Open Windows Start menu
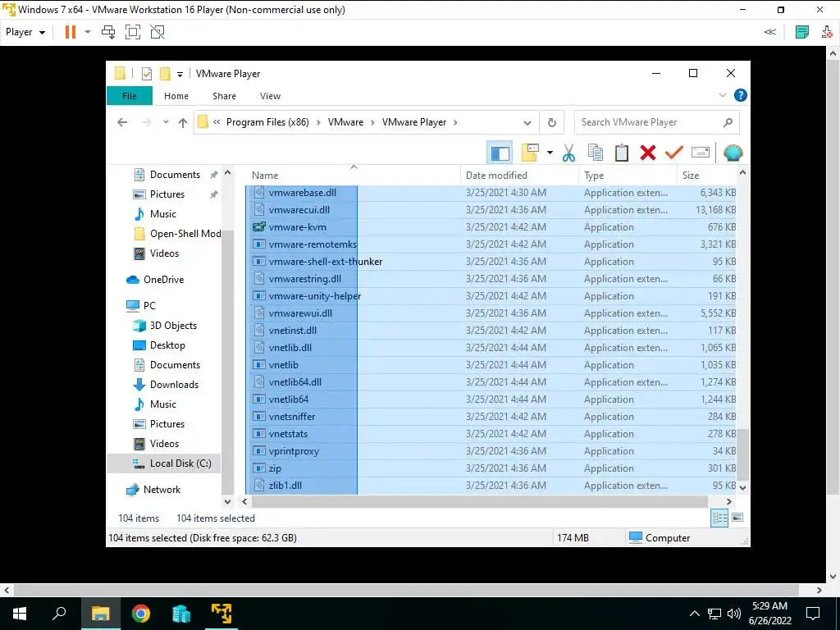 pyautogui.click(x=20, y=614)
